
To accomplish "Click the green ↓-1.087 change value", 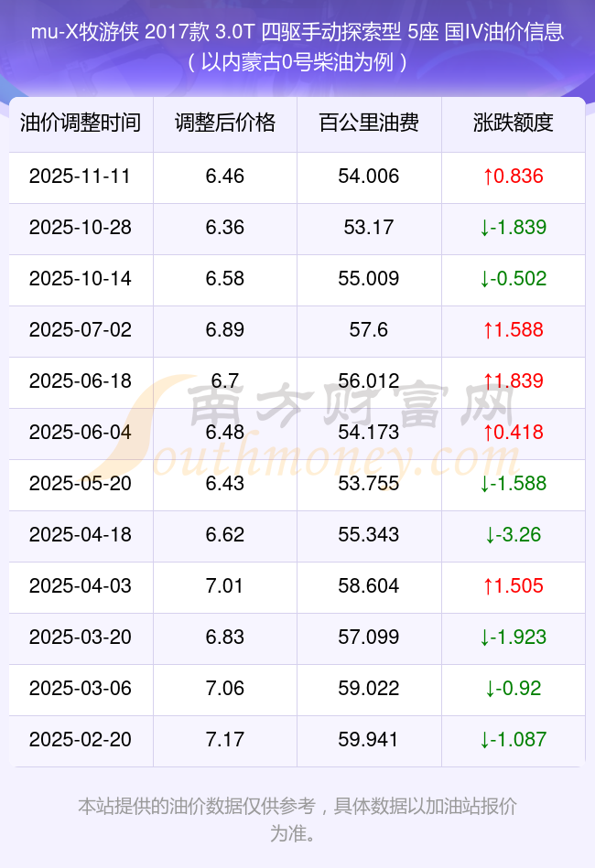I will coord(514,740).
